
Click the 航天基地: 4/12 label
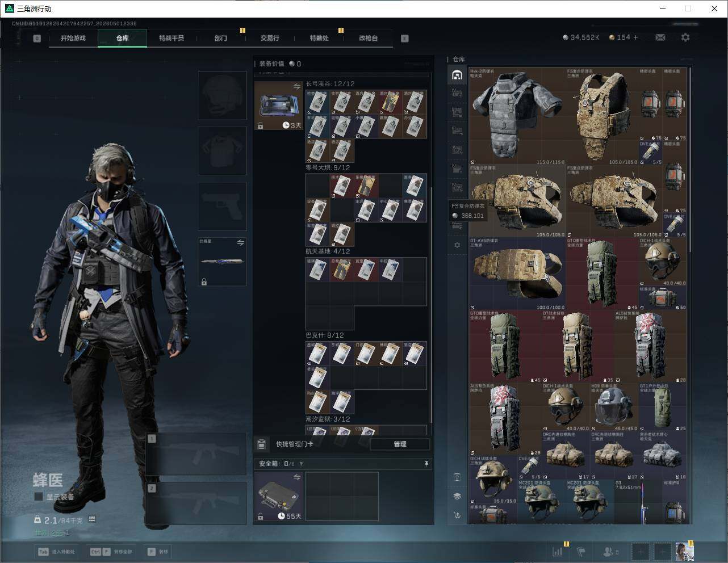(x=328, y=251)
